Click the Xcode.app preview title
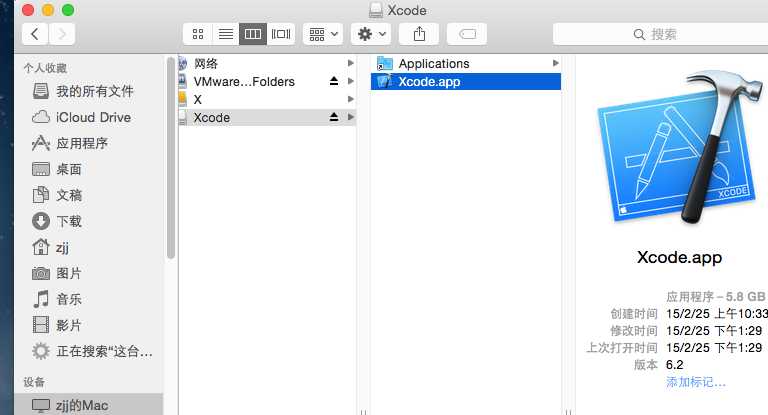Viewport: 768px width, 415px height. 679,257
